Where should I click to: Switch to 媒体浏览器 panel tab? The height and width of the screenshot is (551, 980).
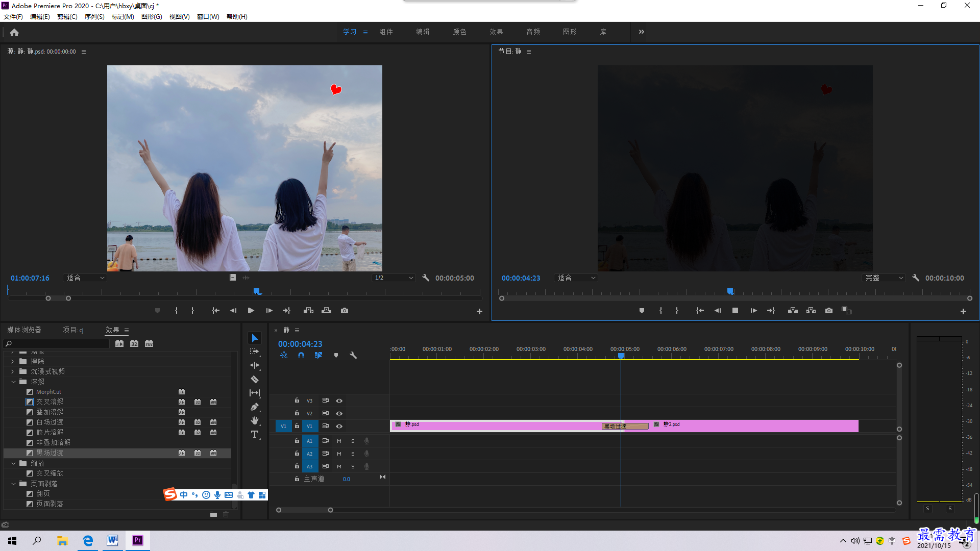coord(24,330)
